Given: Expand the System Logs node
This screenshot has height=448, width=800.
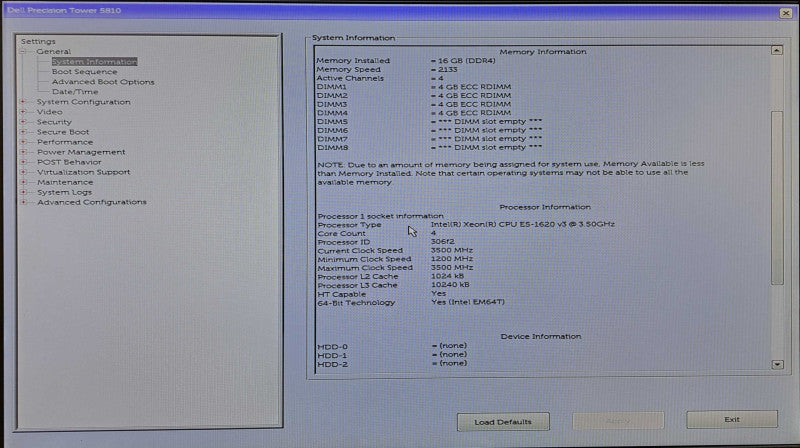Looking at the screenshot, I should 23,192.
